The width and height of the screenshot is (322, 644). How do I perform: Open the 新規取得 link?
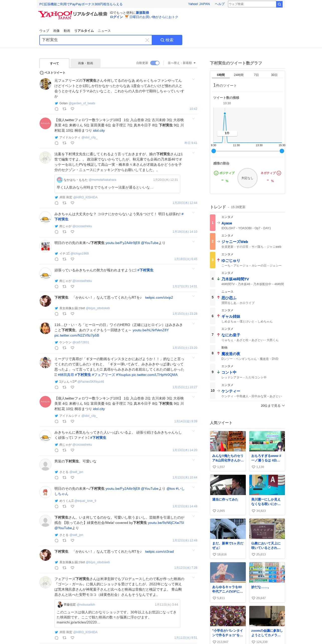142,13
